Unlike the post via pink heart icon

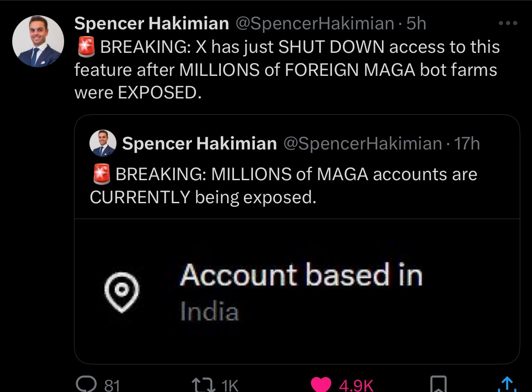coord(321,384)
